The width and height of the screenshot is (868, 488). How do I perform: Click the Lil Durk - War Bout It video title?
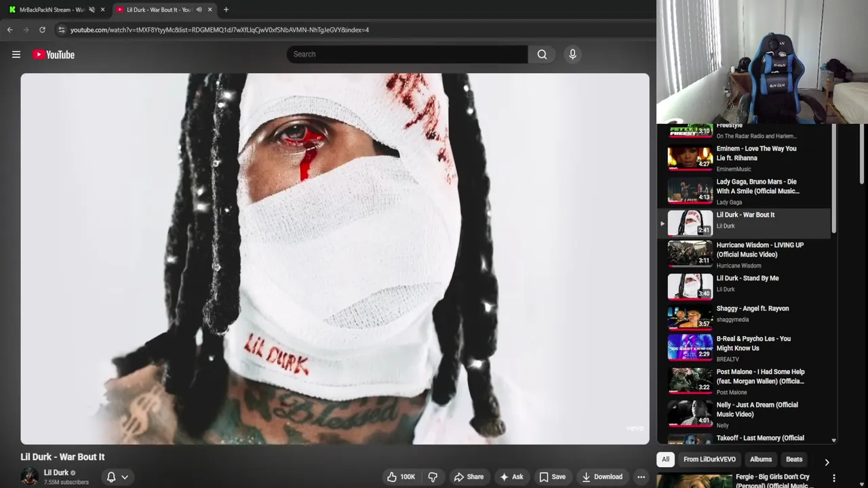click(x=62, y=457)
